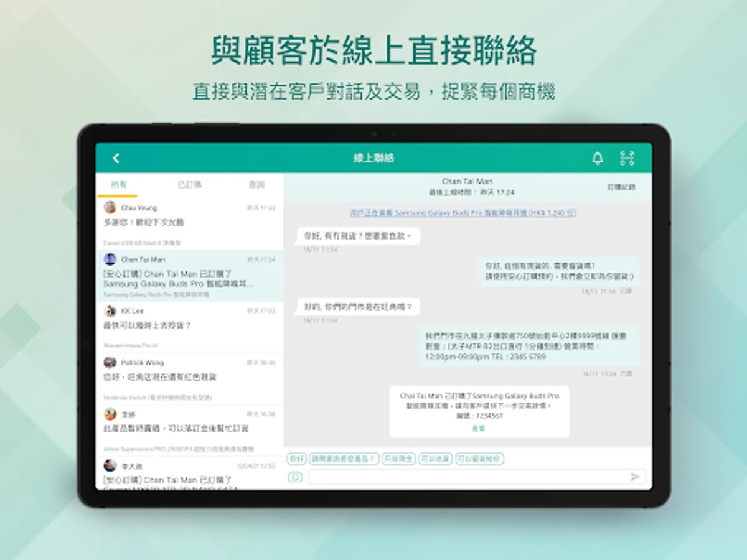Viewport: 747px width, 560px height.
Task: Insert the 可以留貨給你 quick reply
Action: [479, 459]
